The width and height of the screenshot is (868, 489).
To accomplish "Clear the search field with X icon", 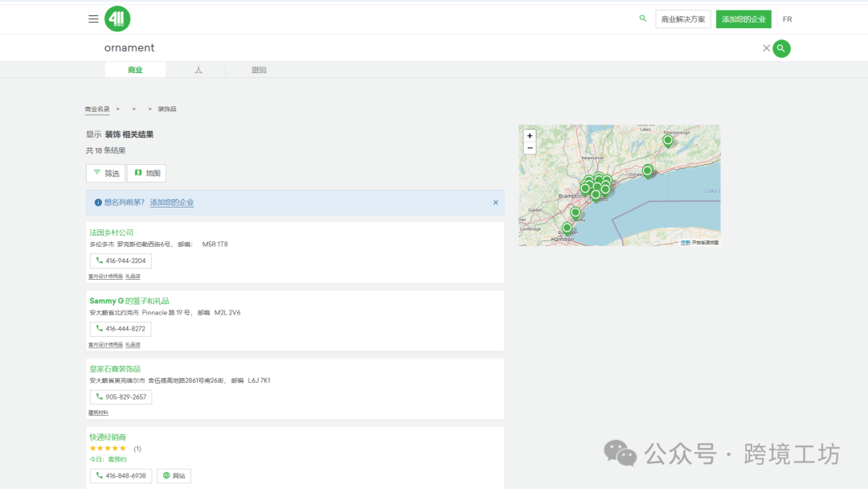I will tap(766, 48).
